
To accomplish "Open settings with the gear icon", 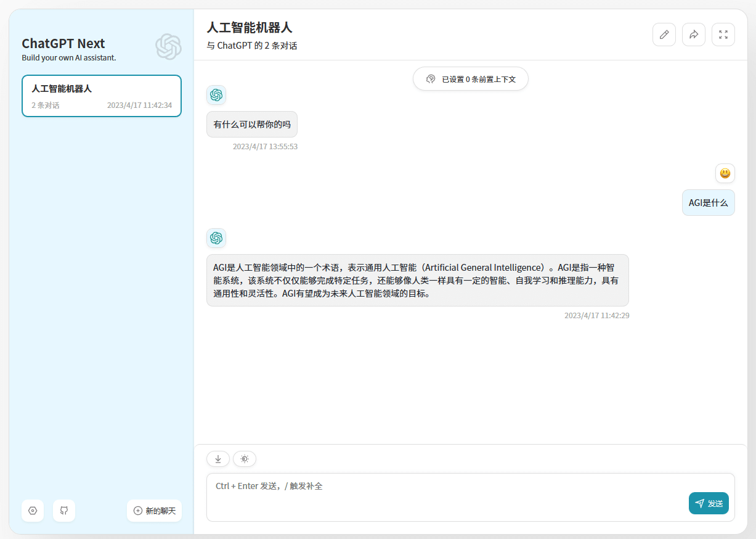I will click(x=32, y=511).
